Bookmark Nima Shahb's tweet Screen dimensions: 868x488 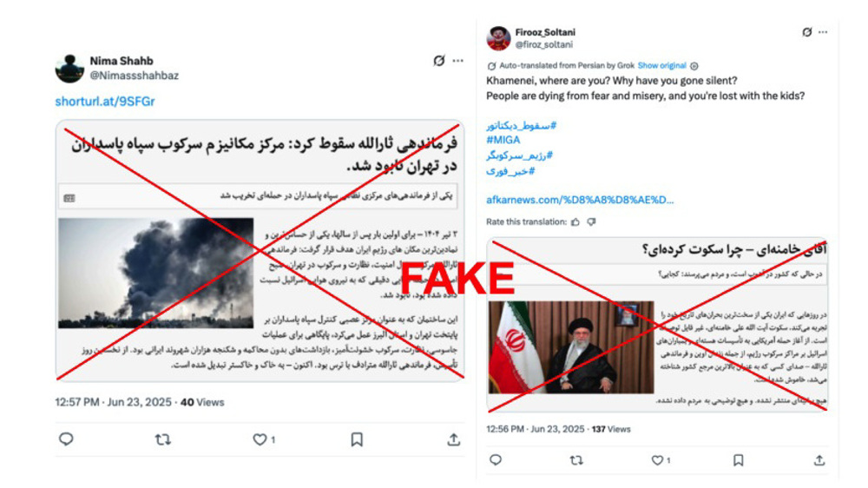click(357, 440)
